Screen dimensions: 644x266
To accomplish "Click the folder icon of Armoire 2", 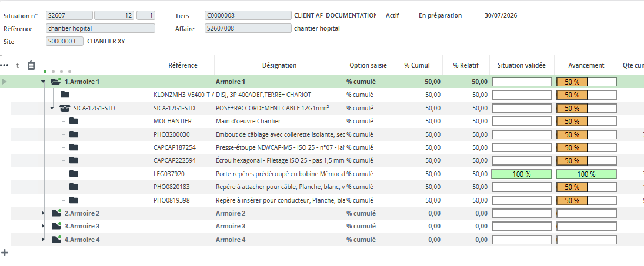I will point(56,213).
